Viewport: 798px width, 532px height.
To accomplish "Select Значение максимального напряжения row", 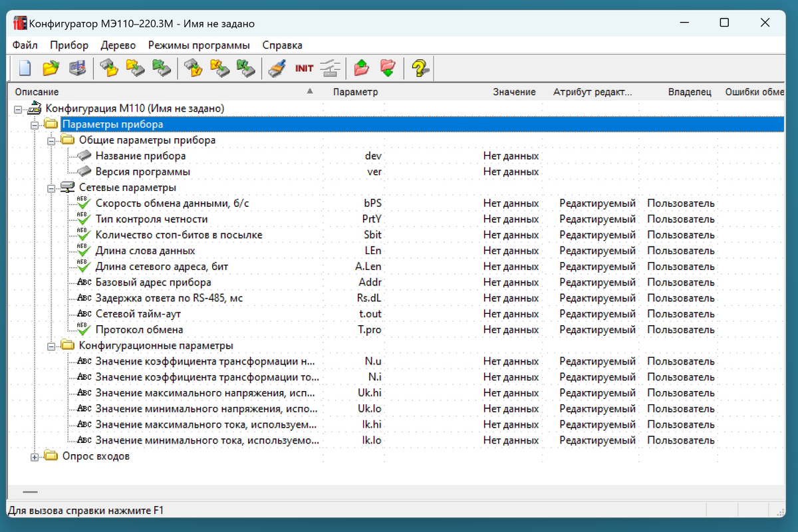I will point(206,393).
